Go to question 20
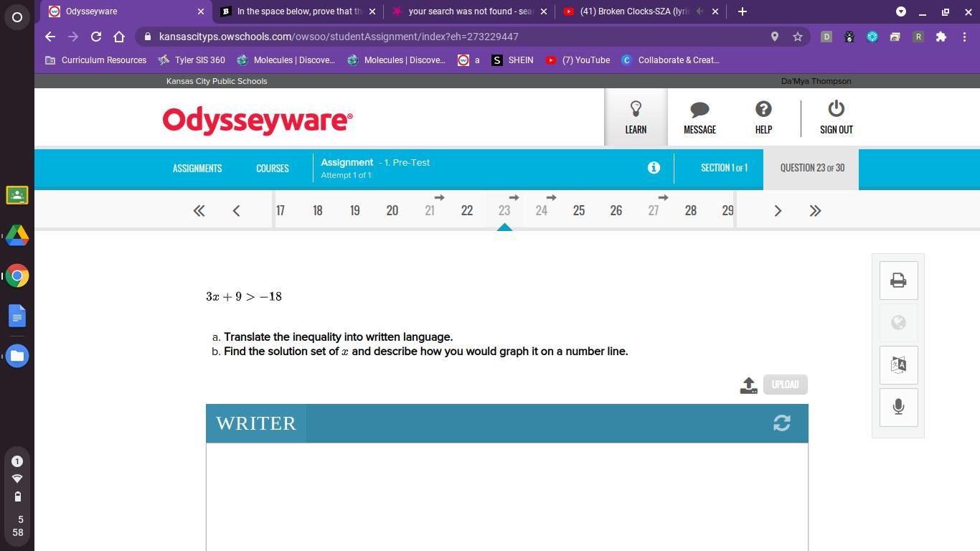This screenshot has height=551, width=980. coord(392,211)
